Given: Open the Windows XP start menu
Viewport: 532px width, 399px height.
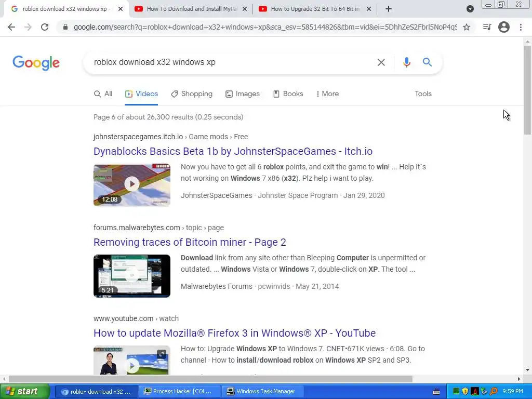Looking at the screenshot, I should pyautogui.click(x=24, y=392).
